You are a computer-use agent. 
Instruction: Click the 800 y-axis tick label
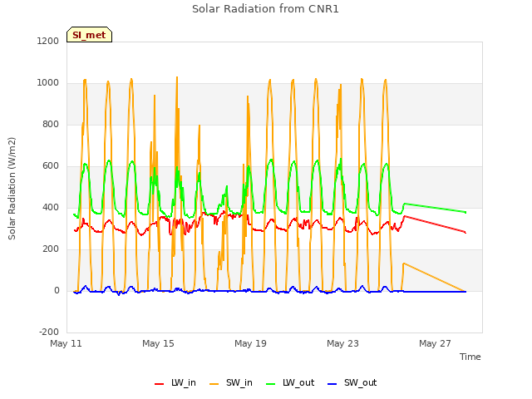click(51, 124)
